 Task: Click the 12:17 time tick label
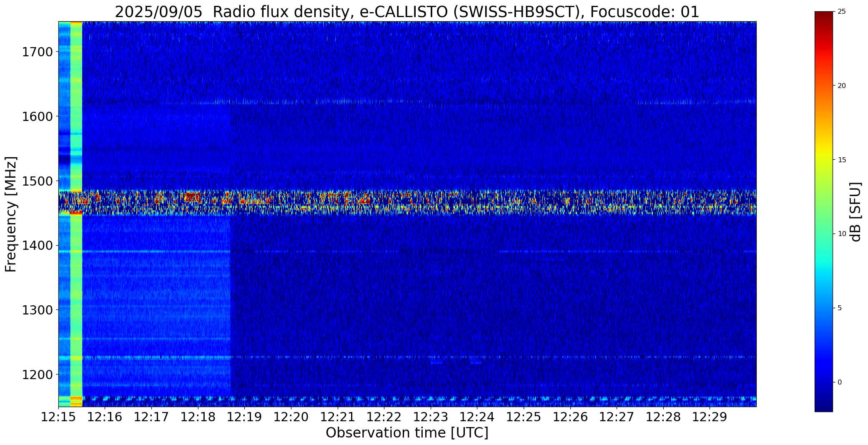pos(152,417)
